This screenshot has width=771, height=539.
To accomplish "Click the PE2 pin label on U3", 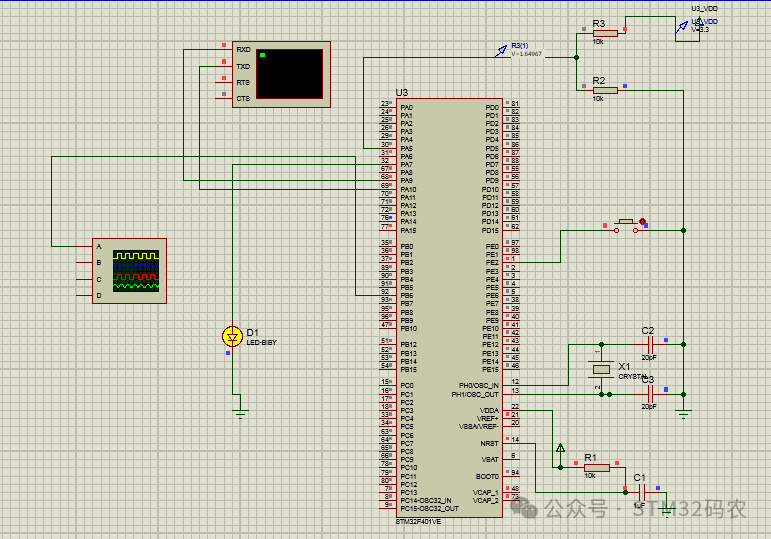I will (x=492, y=263).
